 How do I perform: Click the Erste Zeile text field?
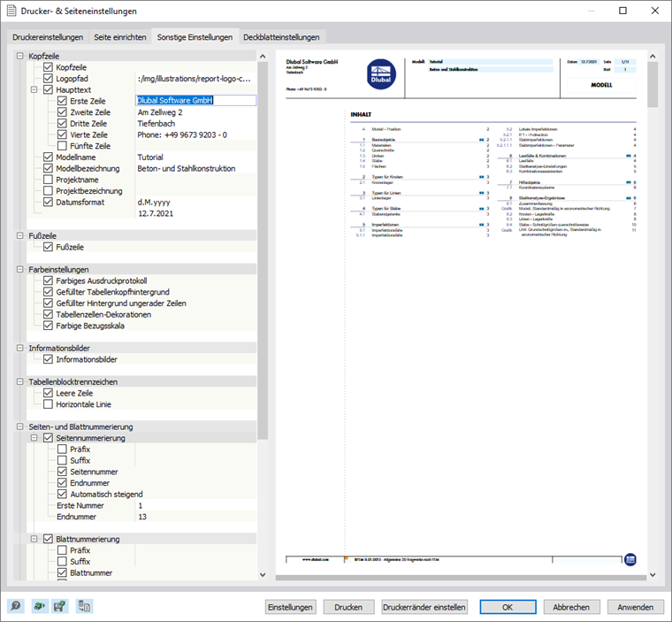tap(196, 100)
